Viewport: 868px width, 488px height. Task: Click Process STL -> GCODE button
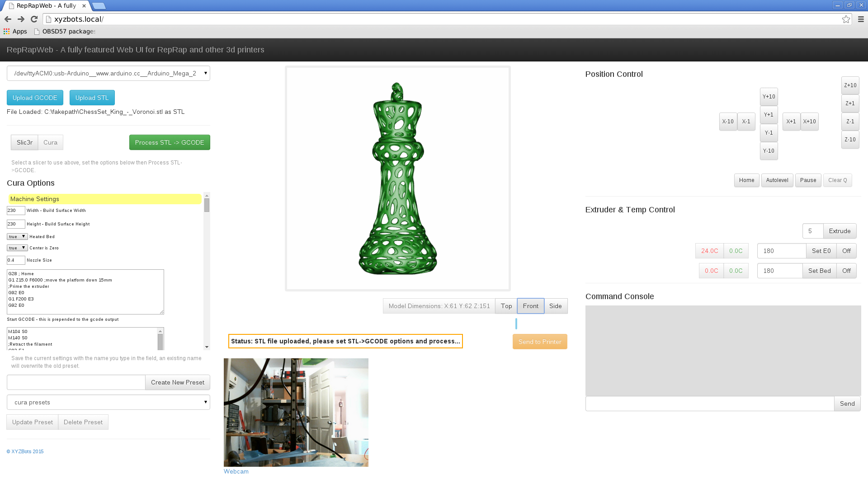(x=169, y=142)
